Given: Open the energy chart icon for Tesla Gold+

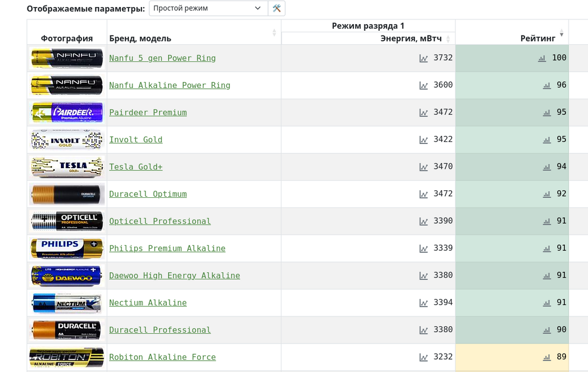Looking at the screenshot, I should point(423,167).
